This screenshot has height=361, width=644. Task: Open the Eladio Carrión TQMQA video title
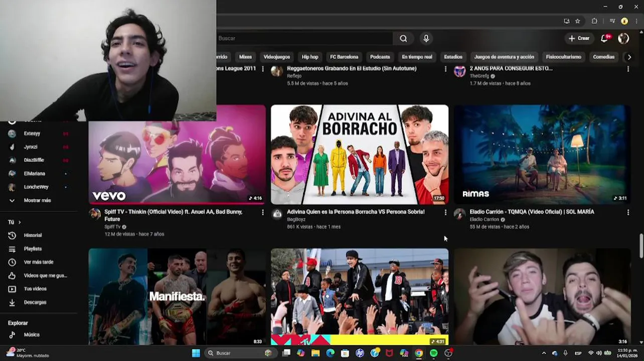pos(532,212)
